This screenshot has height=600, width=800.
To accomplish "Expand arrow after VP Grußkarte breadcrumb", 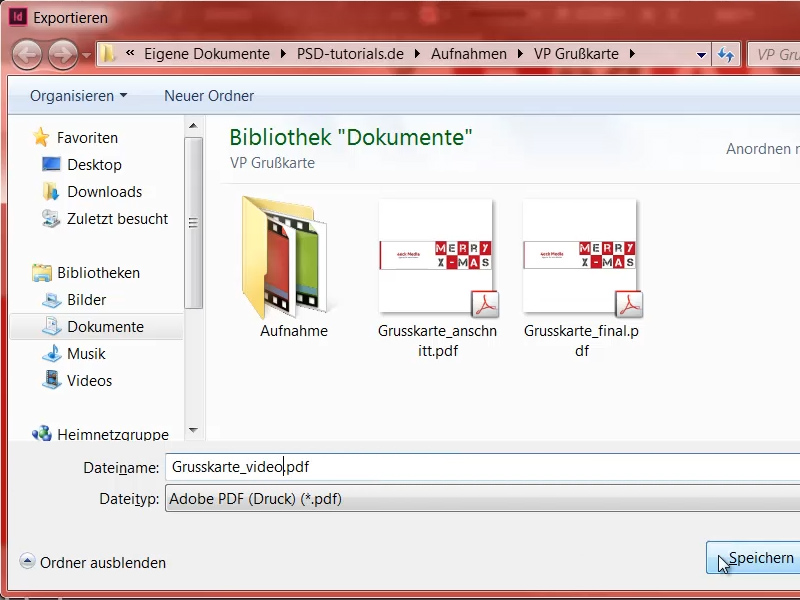I will click(633, 54).
